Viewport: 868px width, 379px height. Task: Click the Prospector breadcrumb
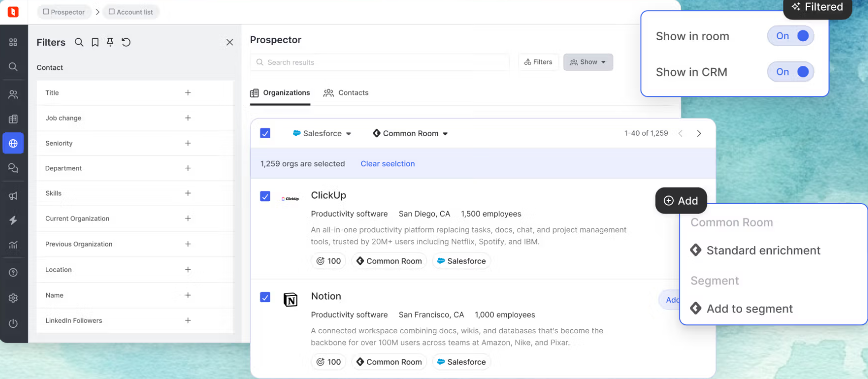pyautogui.click(x=64, y=12)
